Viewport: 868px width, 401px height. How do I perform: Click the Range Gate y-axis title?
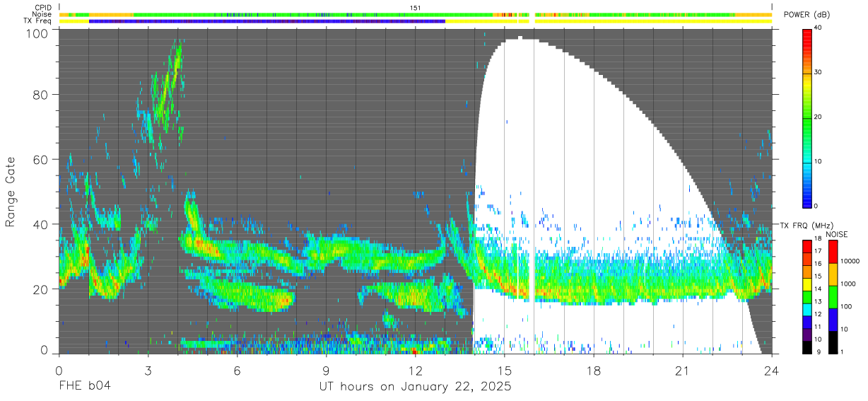click(11, 192)
